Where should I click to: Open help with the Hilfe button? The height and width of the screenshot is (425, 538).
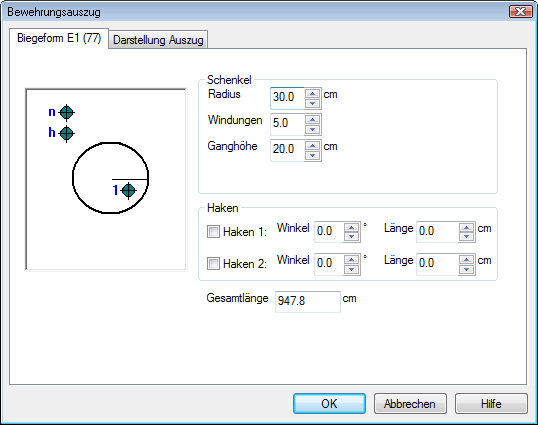[x=491, y=404]
